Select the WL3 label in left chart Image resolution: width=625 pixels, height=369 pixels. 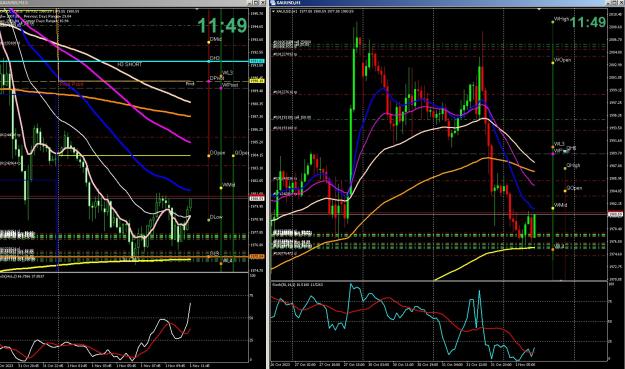[x=228, y=73]
